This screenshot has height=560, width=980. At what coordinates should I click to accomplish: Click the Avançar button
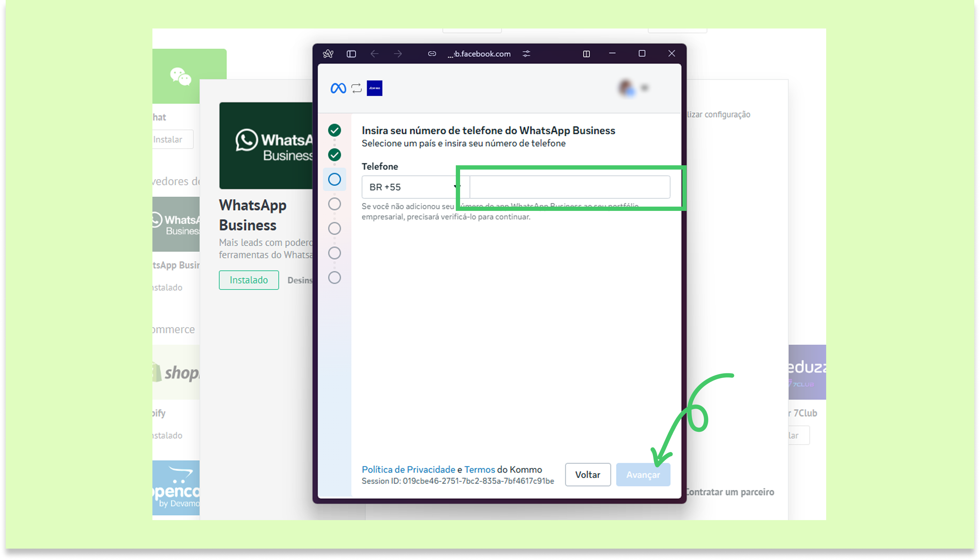tap(642, 475)
